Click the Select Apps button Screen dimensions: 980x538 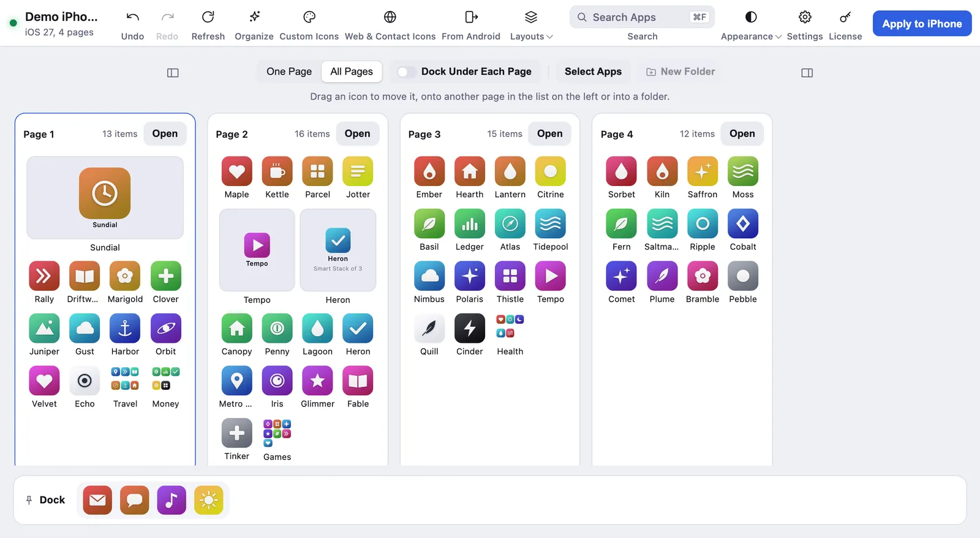pyautogui.click(x=593, y=72)
